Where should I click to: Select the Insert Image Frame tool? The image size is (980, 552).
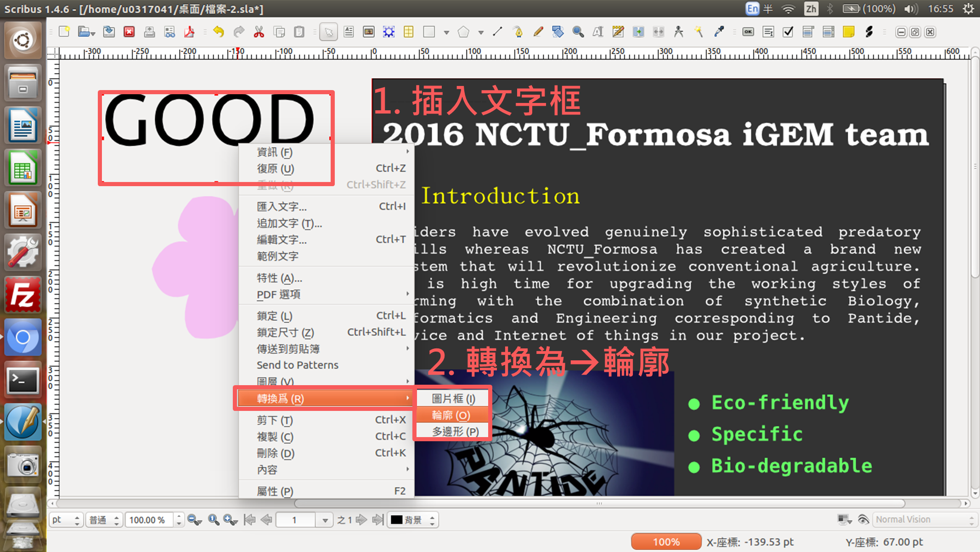[x=369, y=32]
